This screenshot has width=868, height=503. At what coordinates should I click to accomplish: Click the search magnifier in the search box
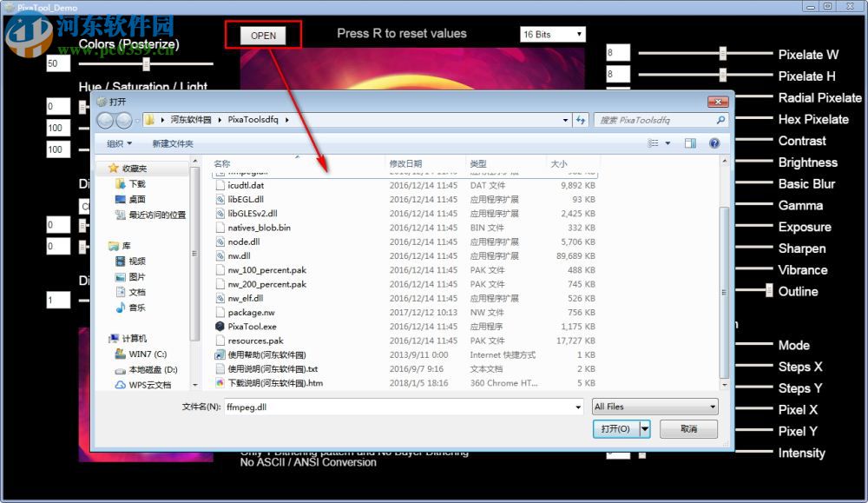pyautogui.click(x=719, y=121)
